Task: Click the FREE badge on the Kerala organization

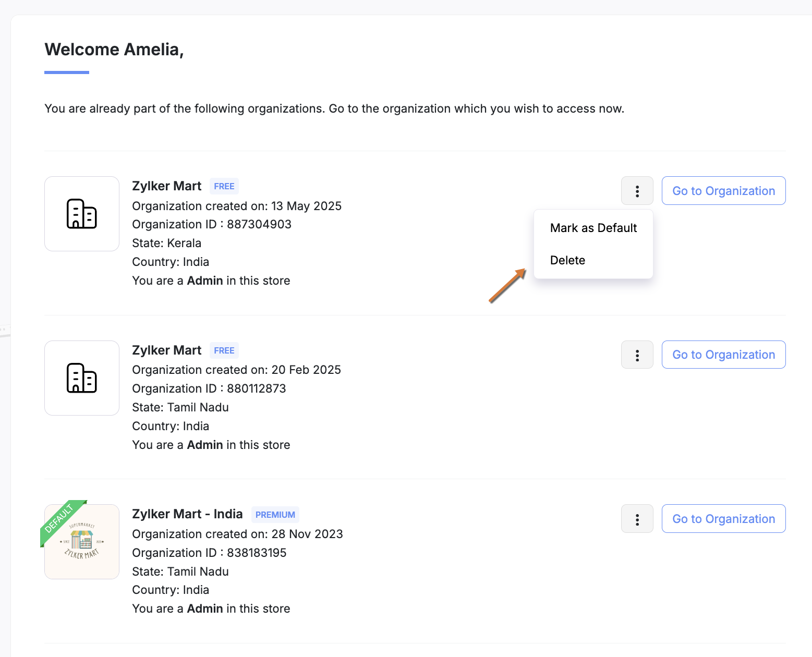Action: click(224, 186)
